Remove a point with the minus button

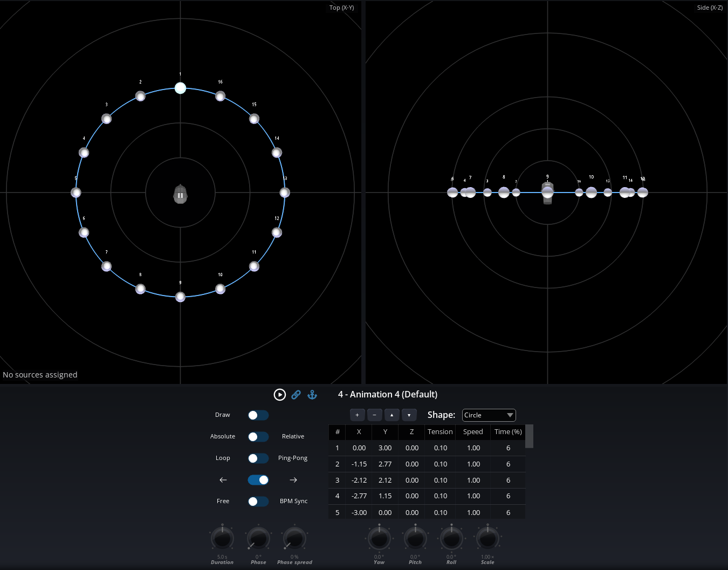point(374,415)
